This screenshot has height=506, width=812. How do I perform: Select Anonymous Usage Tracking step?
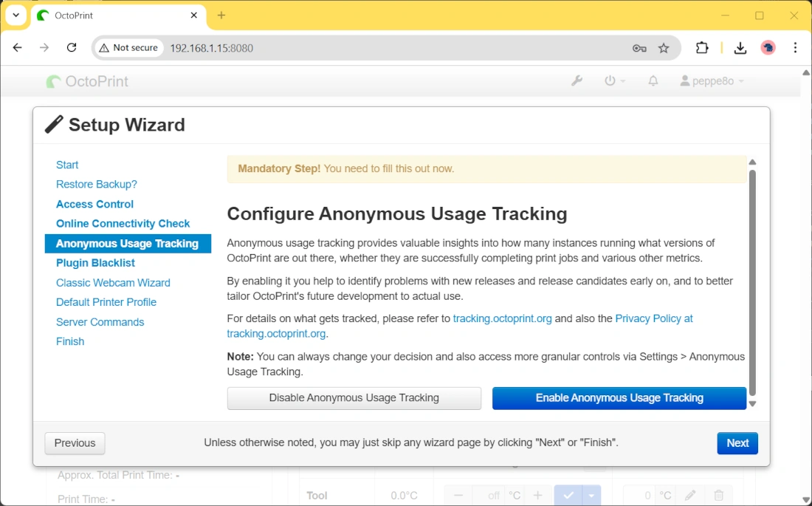[x=128, y=244]
